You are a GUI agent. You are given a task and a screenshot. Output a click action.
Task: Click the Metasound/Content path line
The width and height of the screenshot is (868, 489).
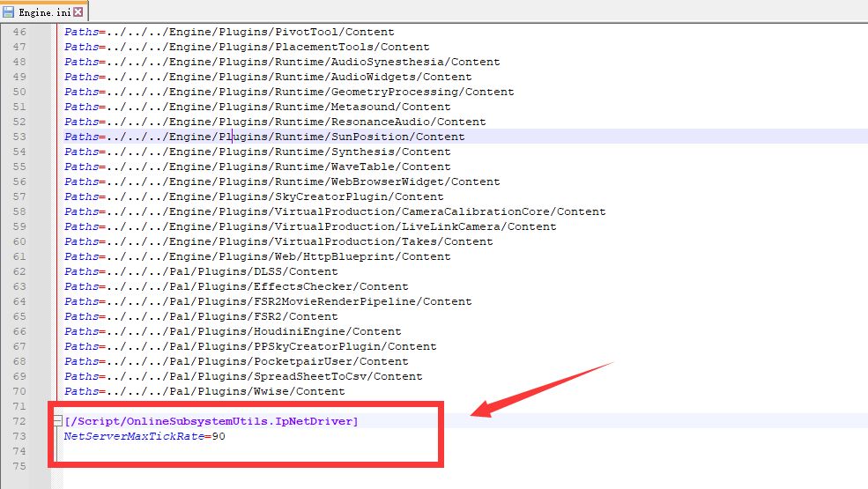(257, 107)
